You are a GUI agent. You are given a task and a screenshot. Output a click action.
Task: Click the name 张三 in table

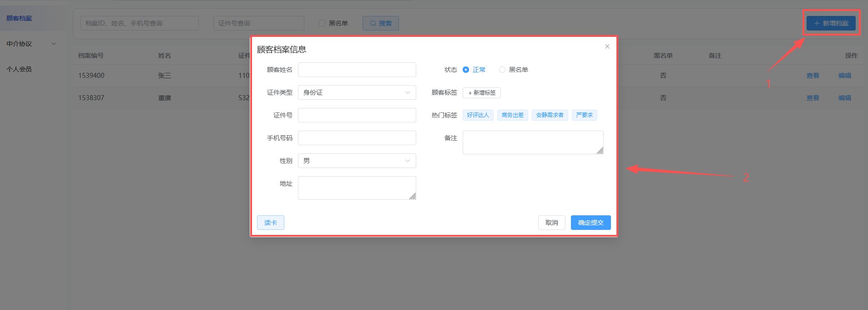[x=165, y=76]
